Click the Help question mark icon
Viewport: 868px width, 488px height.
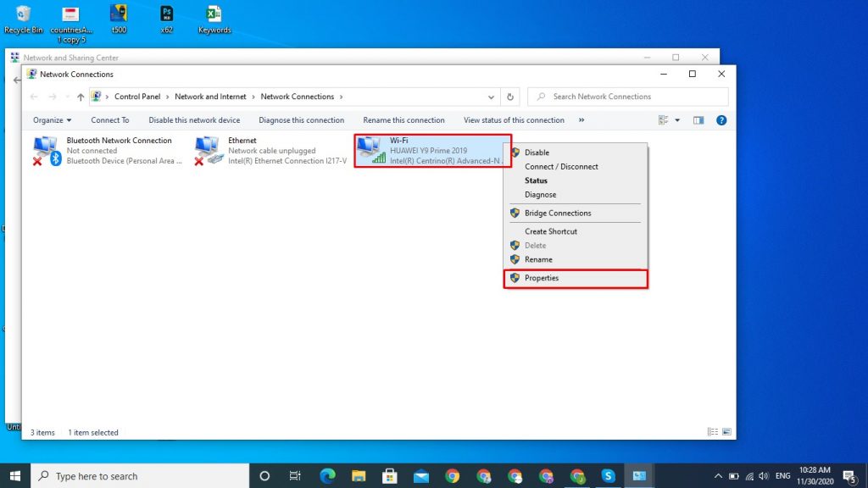point(721,120)
